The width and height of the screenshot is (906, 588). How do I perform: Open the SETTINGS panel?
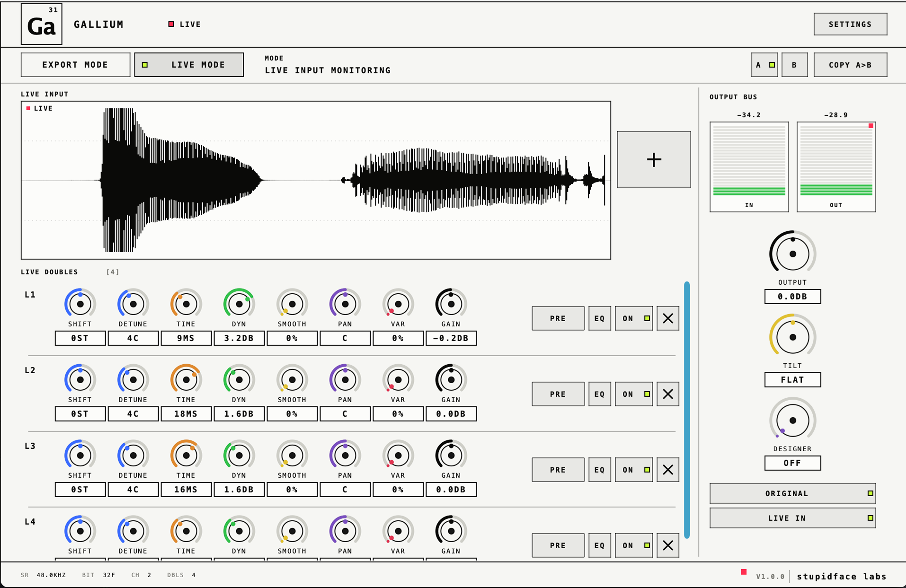coord(850,24)
